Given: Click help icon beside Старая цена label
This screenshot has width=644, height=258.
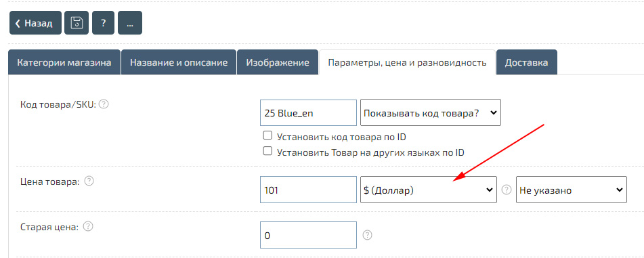Looking at the screenshot, I should pyautogui.click(x=88, y=226).
